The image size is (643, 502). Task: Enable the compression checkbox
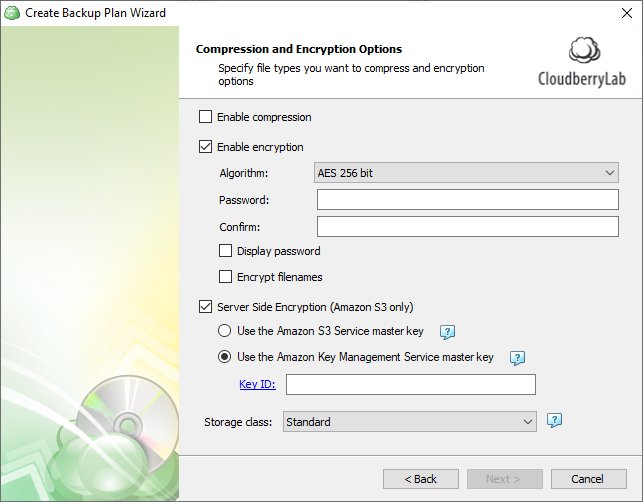click(x=205, y=117)
